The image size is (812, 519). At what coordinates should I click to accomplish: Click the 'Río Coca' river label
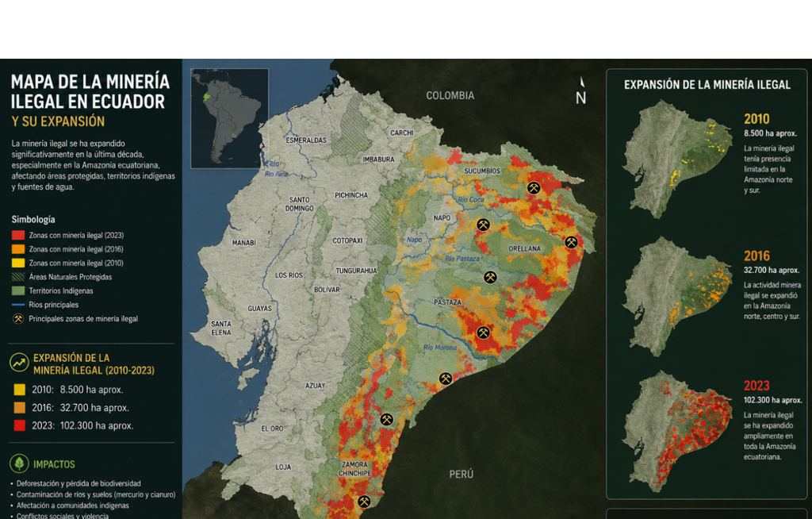click(471, 200)
